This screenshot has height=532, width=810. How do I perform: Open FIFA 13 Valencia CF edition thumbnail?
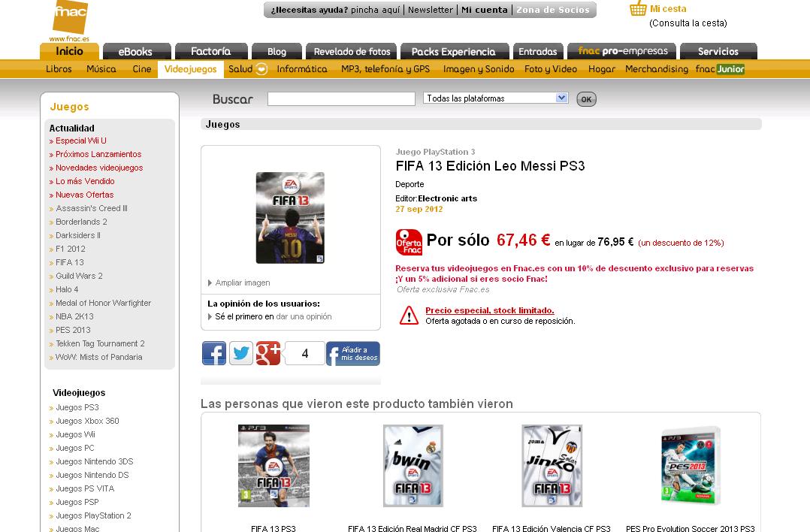click(552, 465)
